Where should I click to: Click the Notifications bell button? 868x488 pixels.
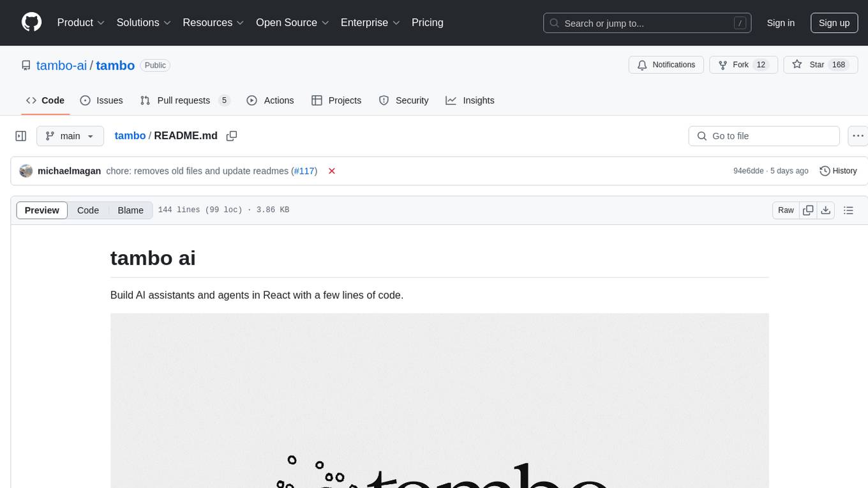(666, 65)
